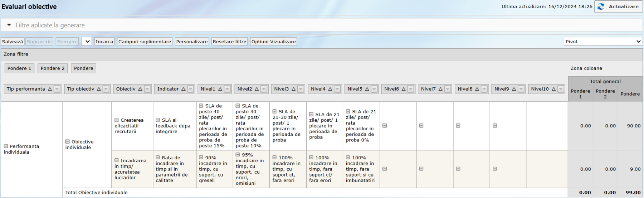The image size is (644, 198).
Task: Open filter icon on Indicator field
Action: tap(191, 89)
